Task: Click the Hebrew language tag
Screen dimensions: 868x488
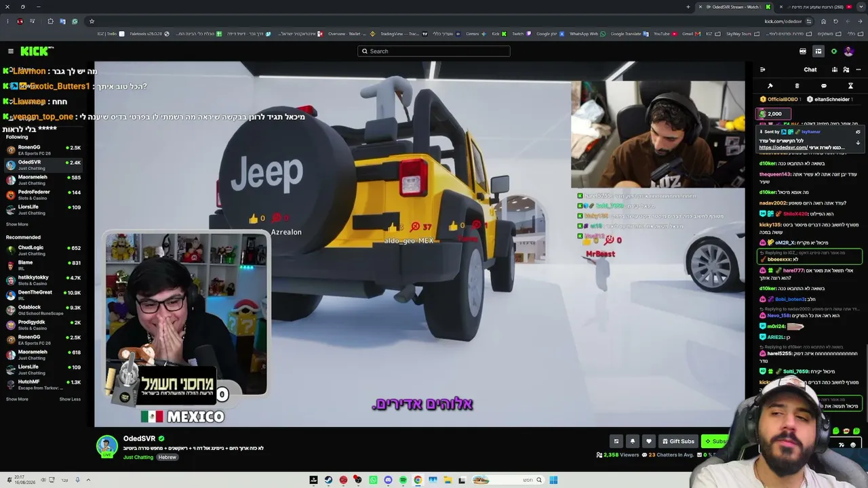Action: [167, 457]
